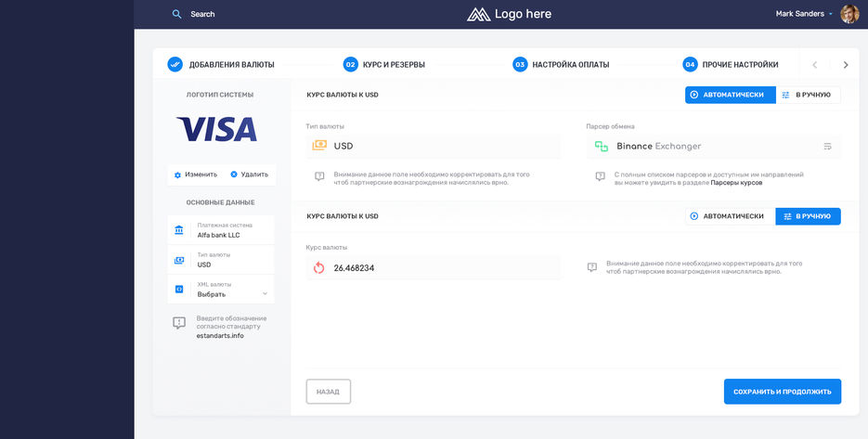This screenshot has width=868, height=439.
Task: Click the money icon beside sidebar Тип валюты
Action: pyautogui.click(x=179, y=260)
